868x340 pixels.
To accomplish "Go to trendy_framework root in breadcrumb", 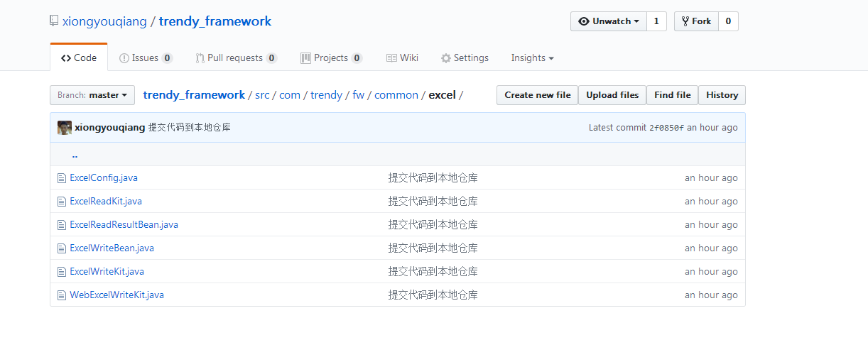I will tap(194, 95).
